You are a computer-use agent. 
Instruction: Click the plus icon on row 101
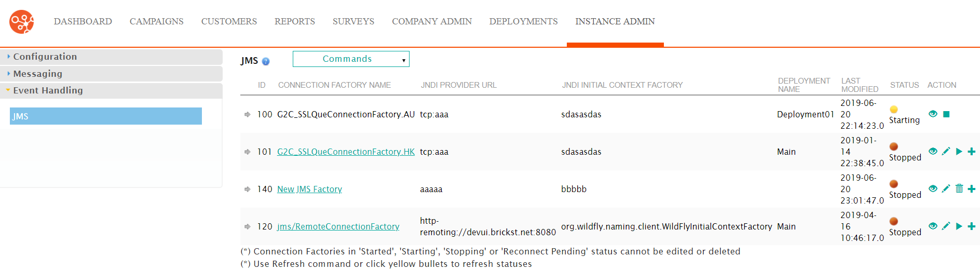click(x=972, y=151)
